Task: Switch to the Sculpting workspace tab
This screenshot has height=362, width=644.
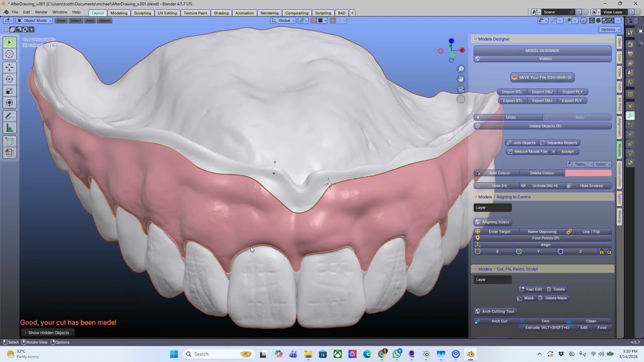Action: tap(142, 13)
